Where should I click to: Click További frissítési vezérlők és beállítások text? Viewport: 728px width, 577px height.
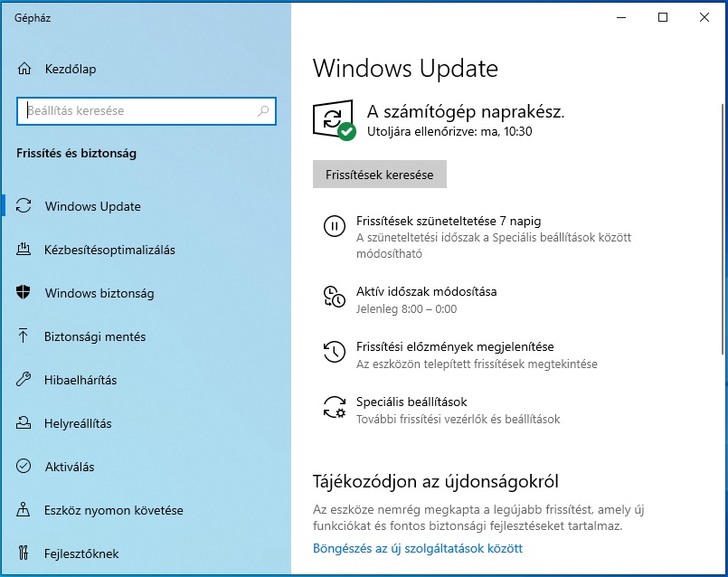[459, 419]
